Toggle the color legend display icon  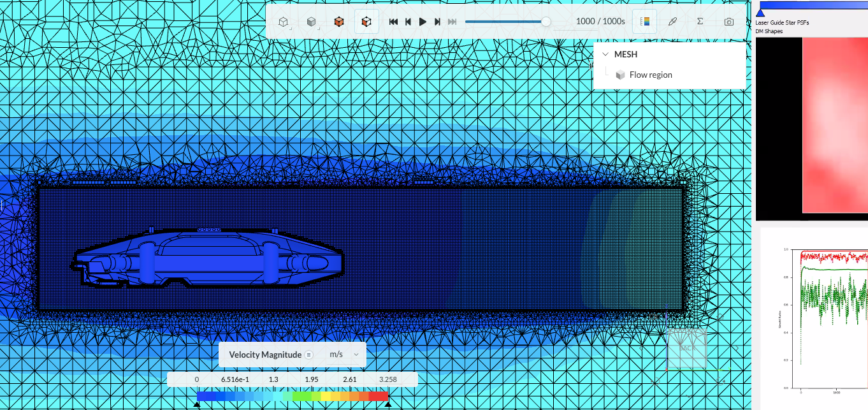coord(645,22)
